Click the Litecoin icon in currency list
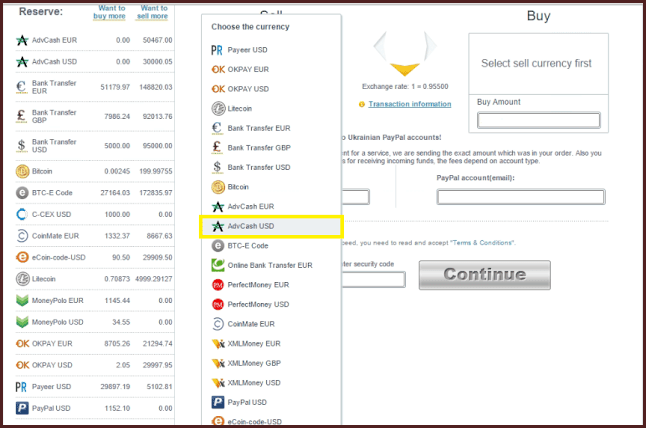The height and width of the screenshot is (428, 646). 218,109
